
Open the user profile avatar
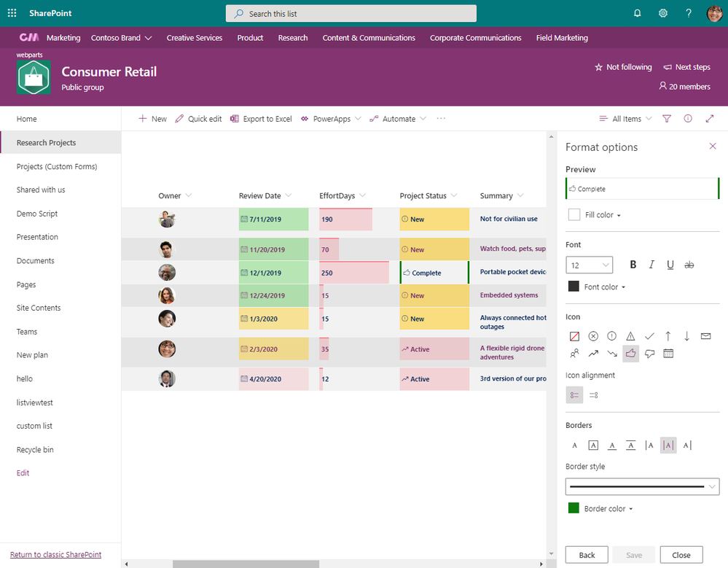point(715,13)
